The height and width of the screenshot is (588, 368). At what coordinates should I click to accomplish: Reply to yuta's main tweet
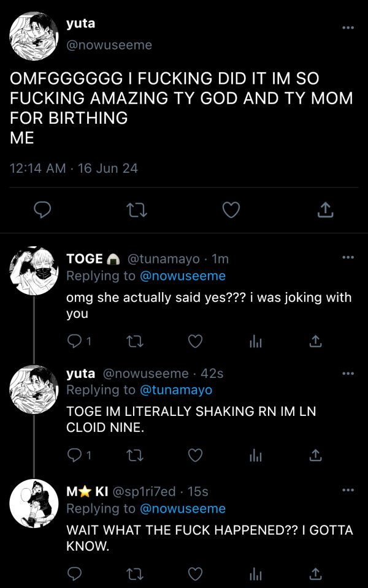[42, 211]
